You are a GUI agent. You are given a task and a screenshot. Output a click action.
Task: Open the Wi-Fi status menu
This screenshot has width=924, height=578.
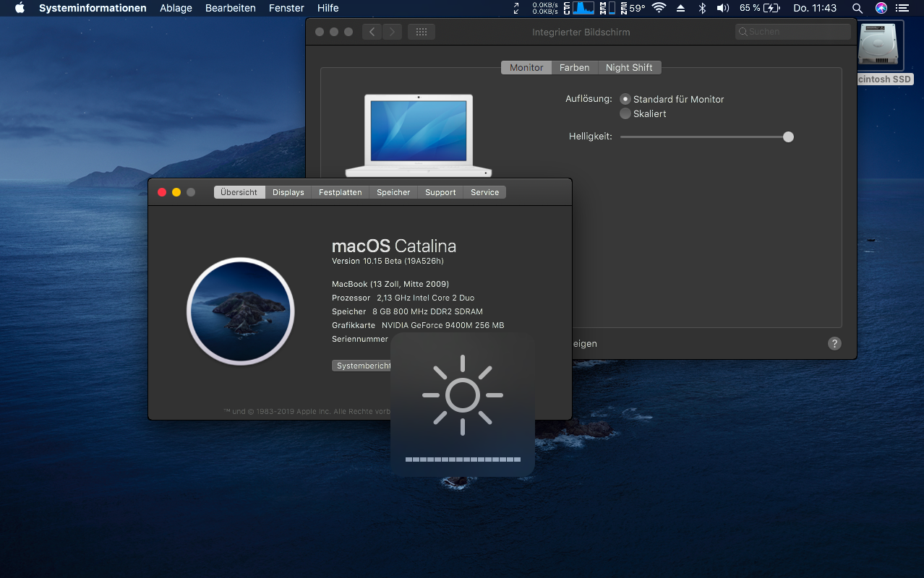pyautogui.click(x=658, y=8)
